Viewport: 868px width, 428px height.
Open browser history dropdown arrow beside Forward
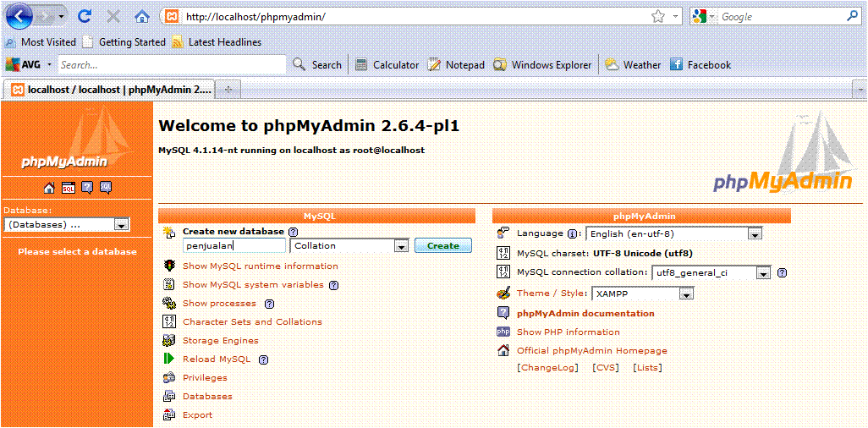(61, 17)
